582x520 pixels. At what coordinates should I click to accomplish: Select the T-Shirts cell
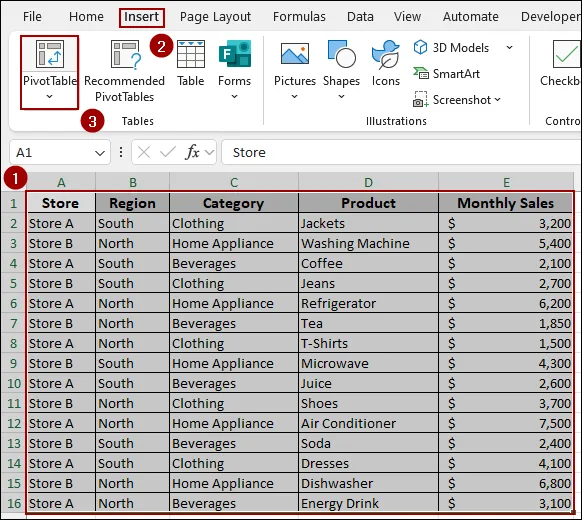tap(368, 343)
